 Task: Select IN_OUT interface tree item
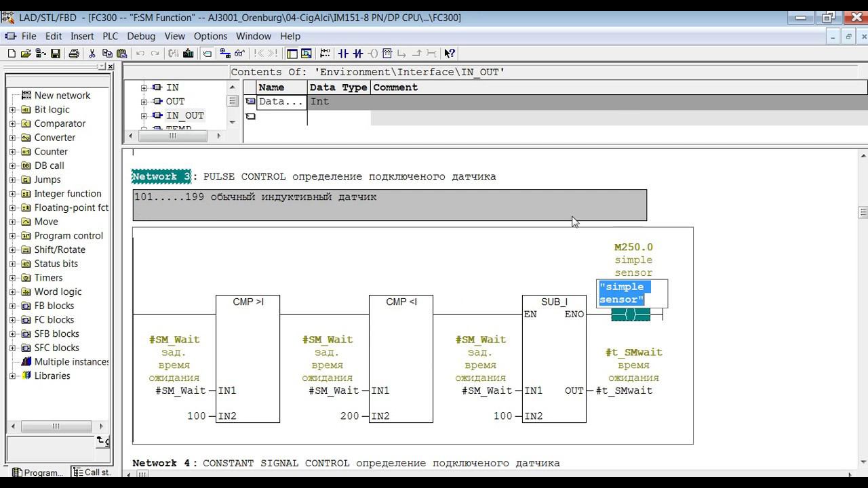pos(184,116)
